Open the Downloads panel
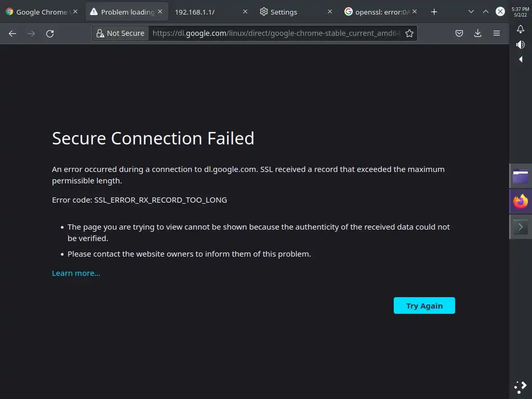 click(x=478, y=33)
